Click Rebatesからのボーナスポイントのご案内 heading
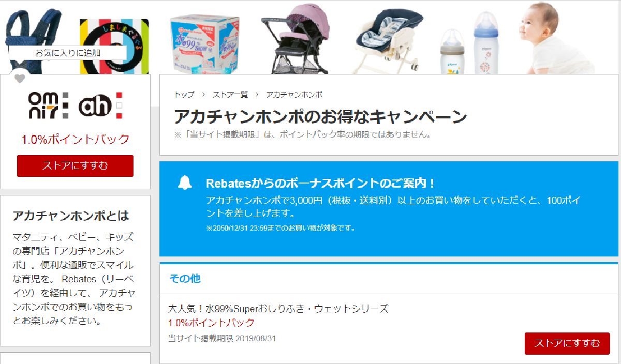This screenshot has width=621, height=364. click(321, 183)
